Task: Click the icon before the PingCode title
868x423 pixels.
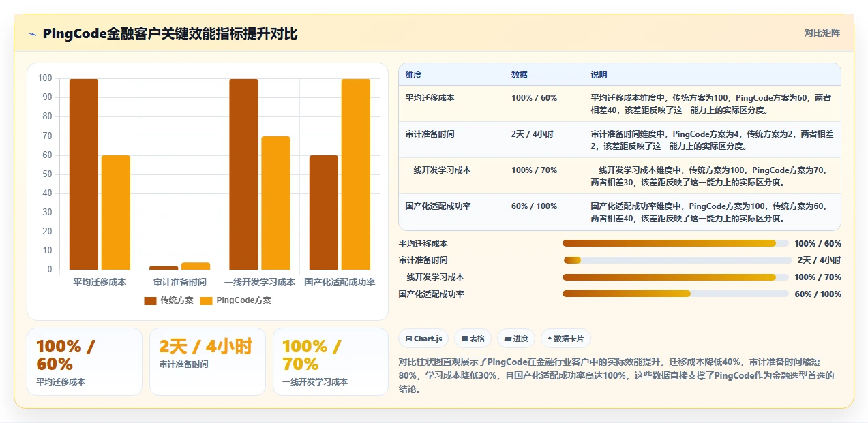Action: click(32, 34)
